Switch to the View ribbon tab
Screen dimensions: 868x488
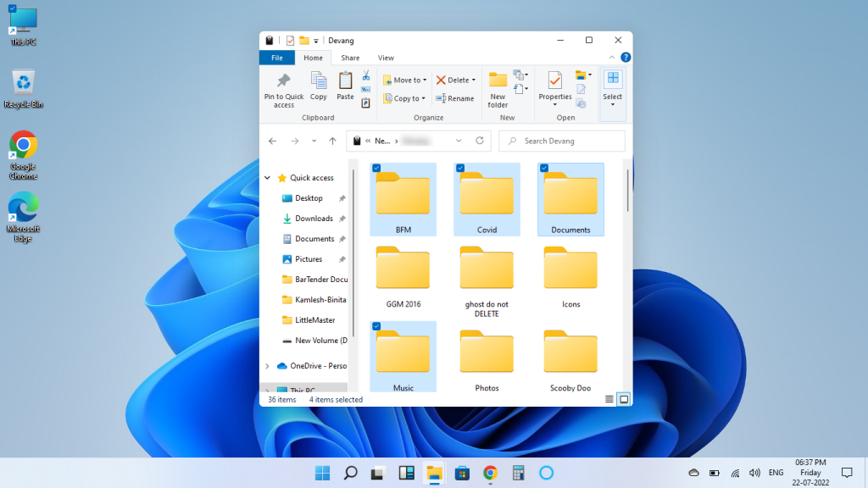(386, 58)
